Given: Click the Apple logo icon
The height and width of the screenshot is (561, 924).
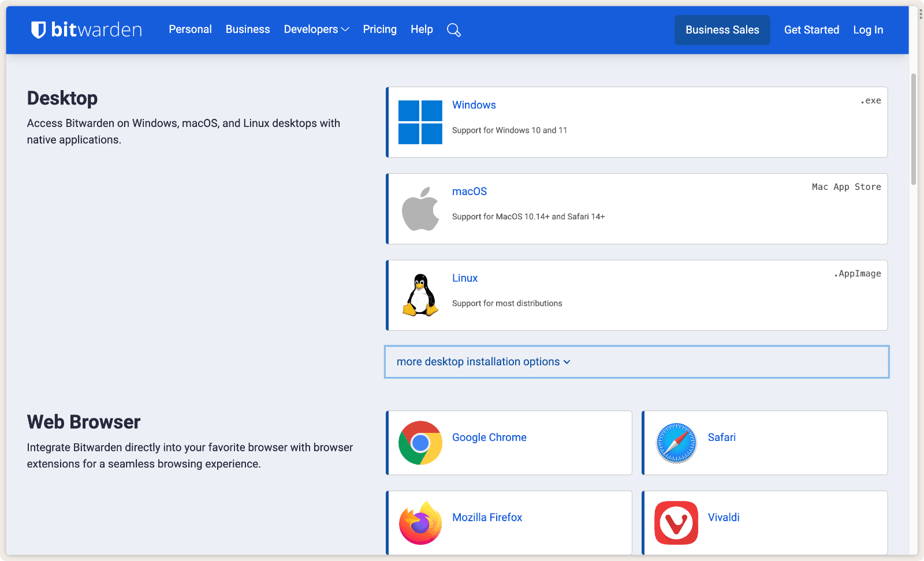Looking at the screenshot, I should 420,208.
